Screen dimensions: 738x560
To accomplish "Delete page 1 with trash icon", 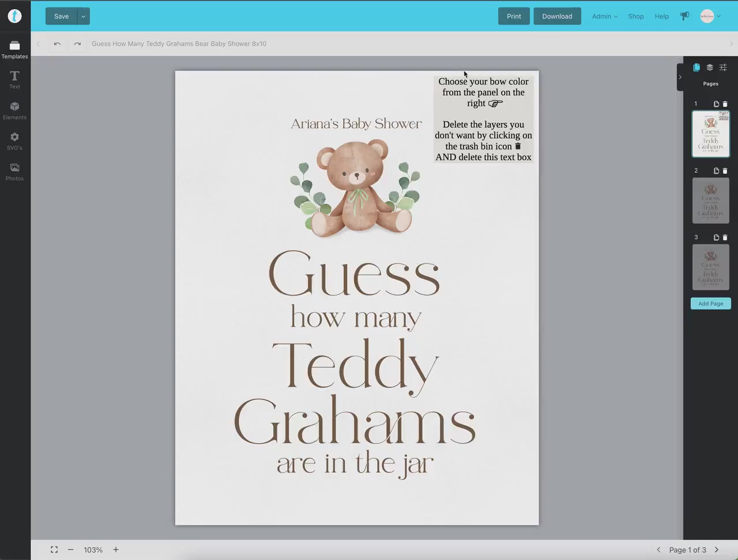I will click(x=725, y=104).
